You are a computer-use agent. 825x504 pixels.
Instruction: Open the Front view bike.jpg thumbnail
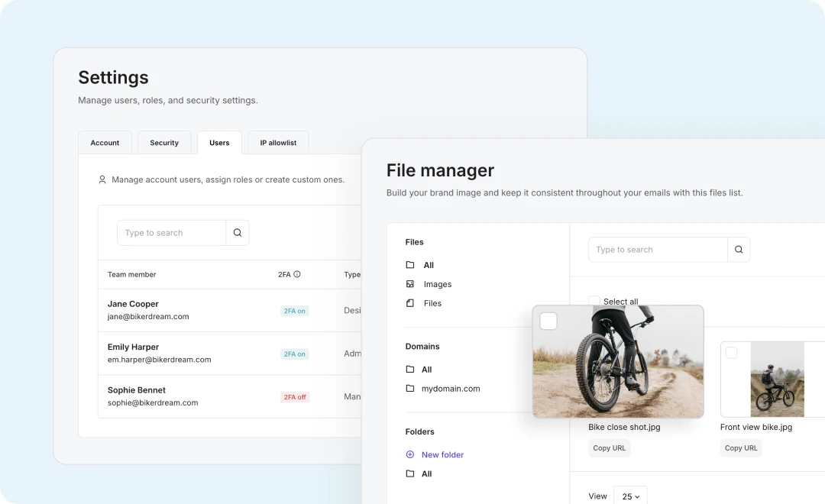777,380
